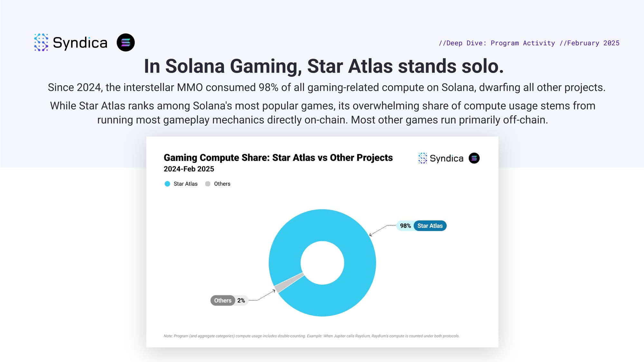This screenshot has height=362, width=644.
Task: Click the footnote about double-counting compute usage
Action: point(311,336)
